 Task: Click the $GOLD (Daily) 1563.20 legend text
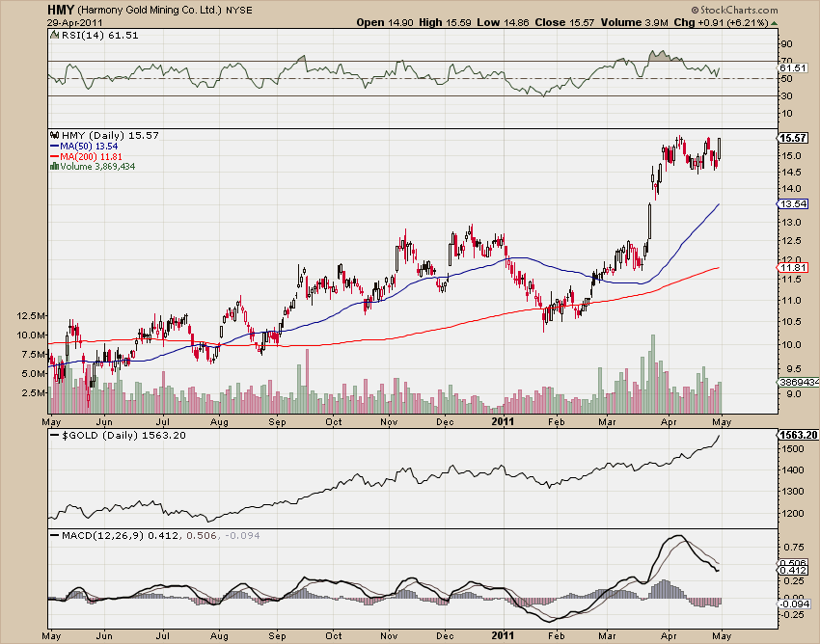coord(123,436)
